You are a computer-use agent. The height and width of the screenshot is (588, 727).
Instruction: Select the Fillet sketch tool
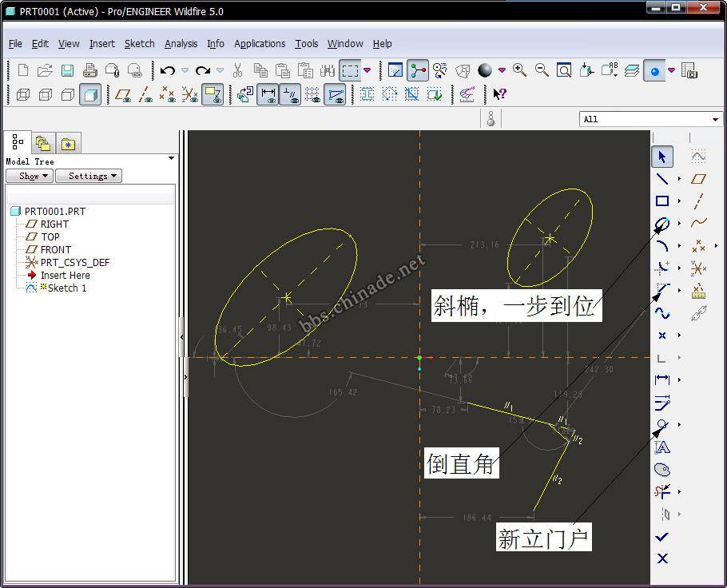pos(662,268)
